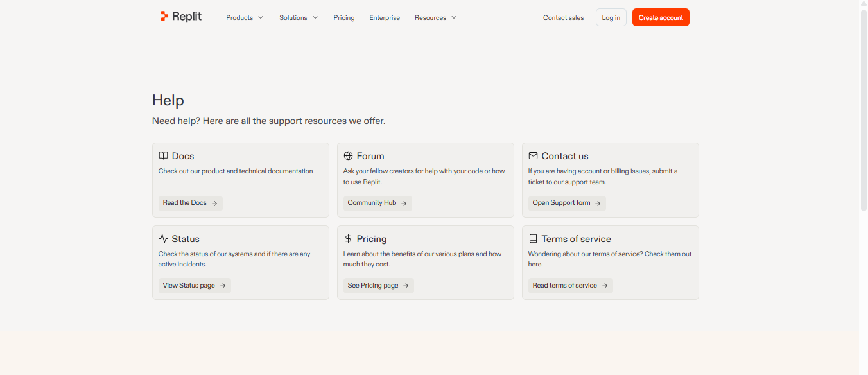Click the arrow in View Status page button
The height and width of the screenshot is (375, 868).
pyautogui.click(x=223, y=286)
